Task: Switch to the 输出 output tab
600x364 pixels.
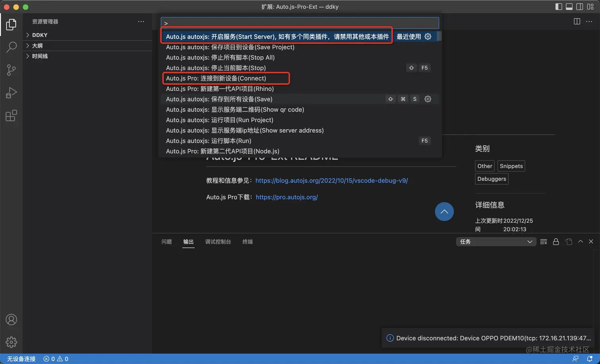Action: [188, 241]
